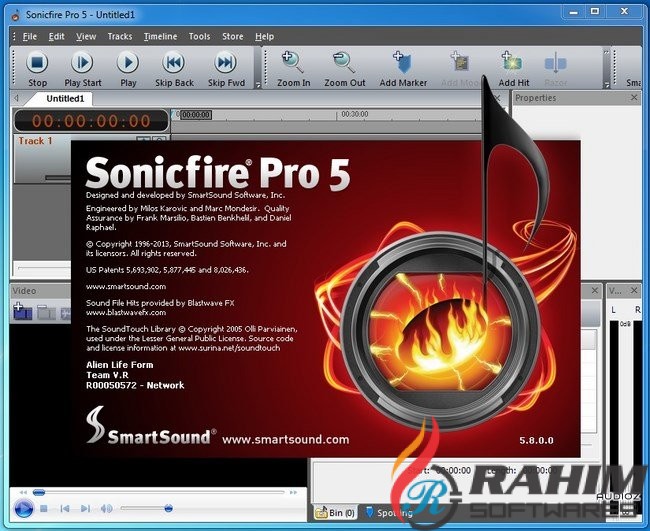
Task: Open the Store menu
Action: [232, 36]
